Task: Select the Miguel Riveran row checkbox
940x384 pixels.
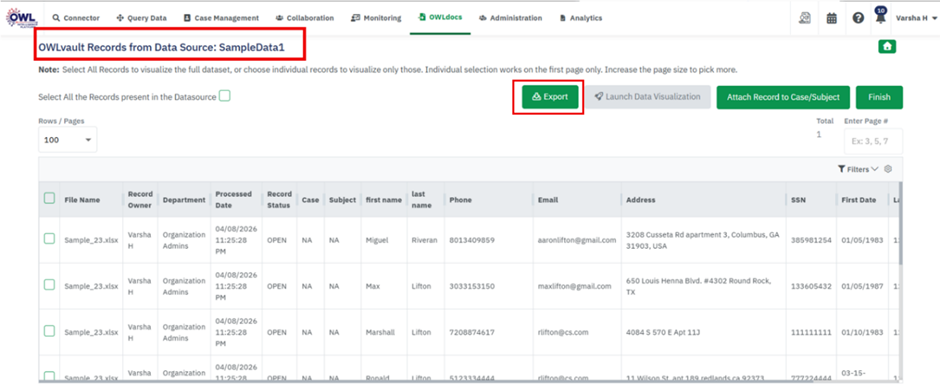Action: click(x=50, y=239)
